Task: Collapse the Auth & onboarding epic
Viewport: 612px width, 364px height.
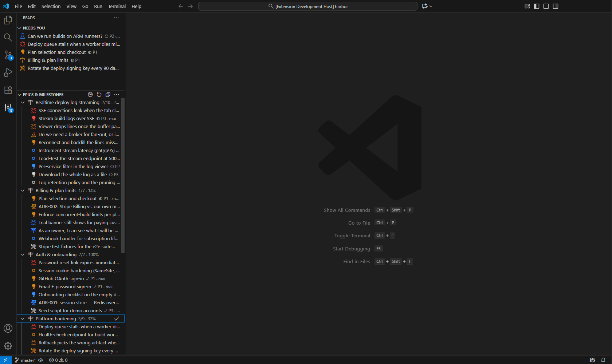Action: pos(23,255)
